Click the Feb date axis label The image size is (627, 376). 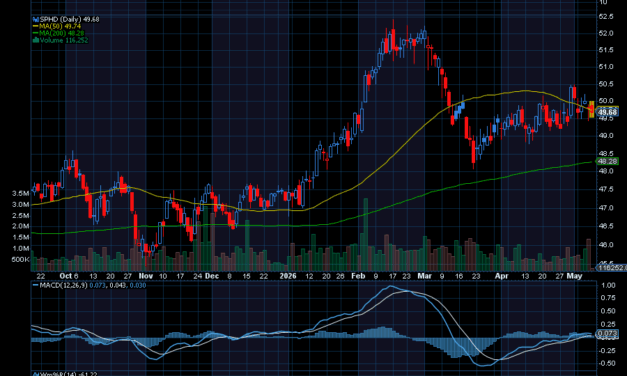click(x=358, y=276)
